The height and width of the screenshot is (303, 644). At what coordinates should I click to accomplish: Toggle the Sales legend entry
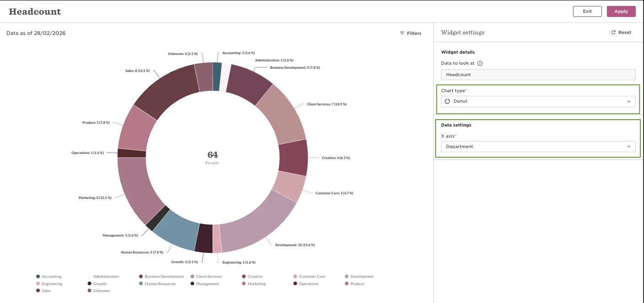pos(44,291)
